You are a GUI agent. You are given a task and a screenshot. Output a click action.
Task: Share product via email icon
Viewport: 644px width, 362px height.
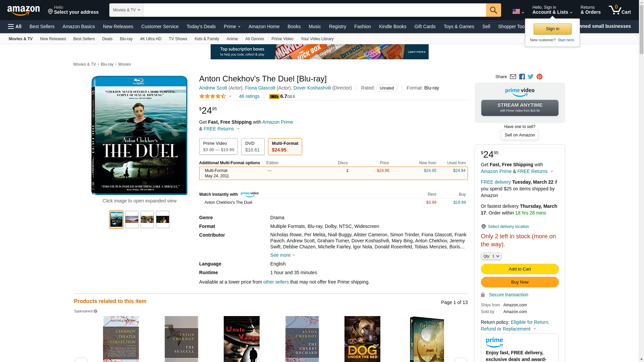[x=513, y=77]
